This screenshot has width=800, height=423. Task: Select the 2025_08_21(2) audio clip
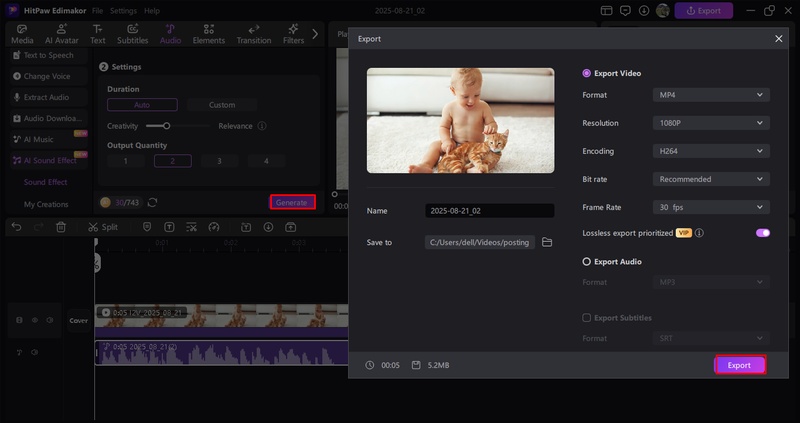click(221, 353)
